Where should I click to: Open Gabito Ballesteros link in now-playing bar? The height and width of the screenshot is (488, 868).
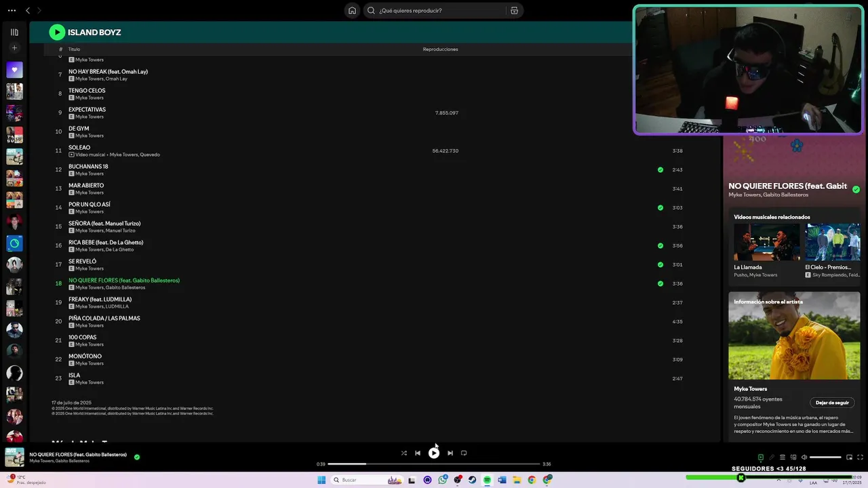tap(73, 461)
